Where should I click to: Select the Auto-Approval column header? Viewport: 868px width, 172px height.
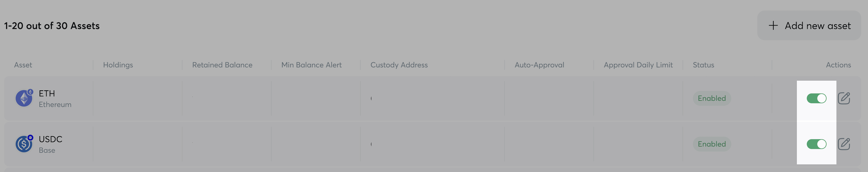click(x=539, y=65)
